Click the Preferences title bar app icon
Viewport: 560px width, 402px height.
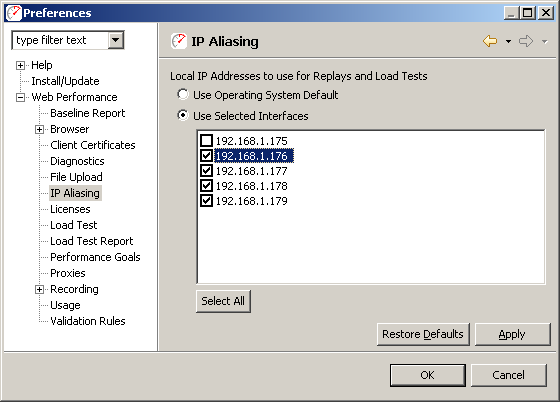14,13
